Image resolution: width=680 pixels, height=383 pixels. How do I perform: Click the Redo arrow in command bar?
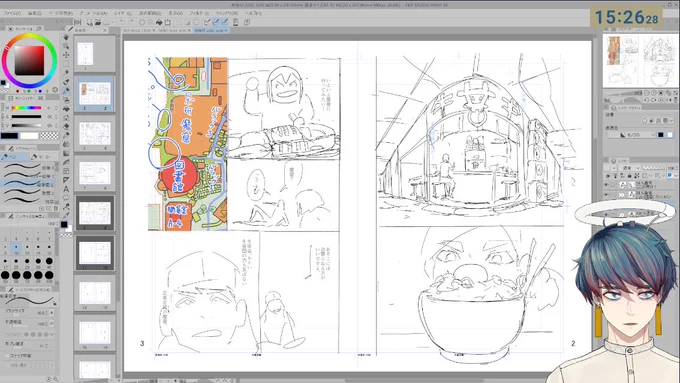pos(131,22)
